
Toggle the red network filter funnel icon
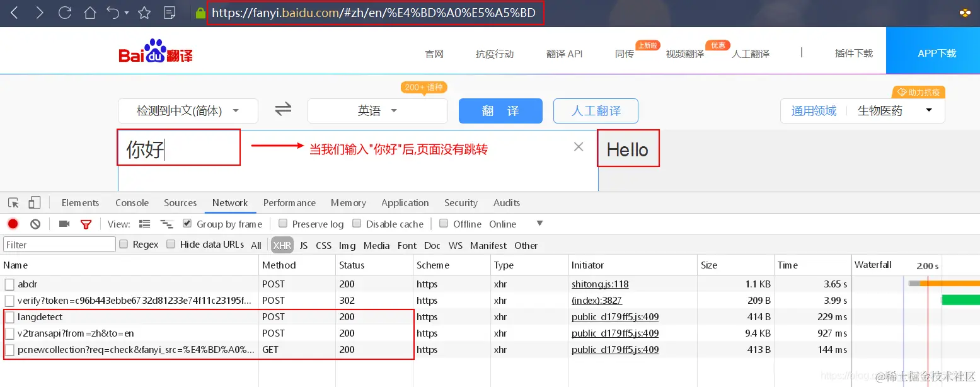click(x=86, y=224)
